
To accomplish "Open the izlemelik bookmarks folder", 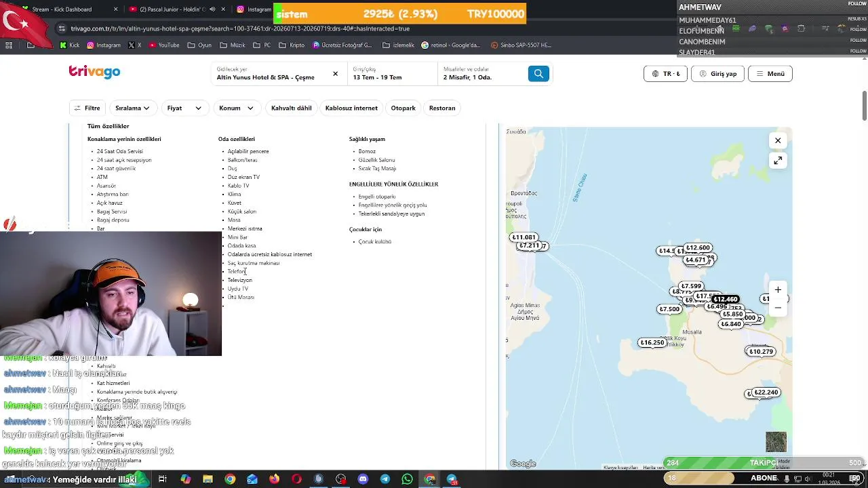I will coord(399,45).
